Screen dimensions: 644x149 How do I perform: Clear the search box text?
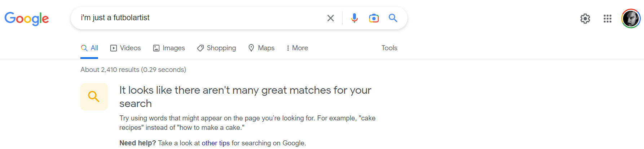pyautogui.click(x=330, y=18)
